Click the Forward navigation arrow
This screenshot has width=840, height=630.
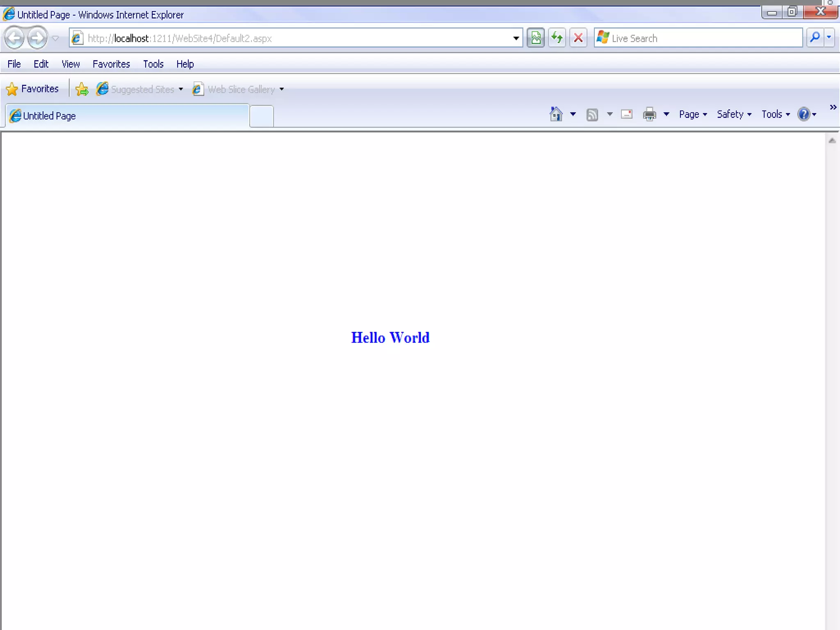tap(37, 38)
